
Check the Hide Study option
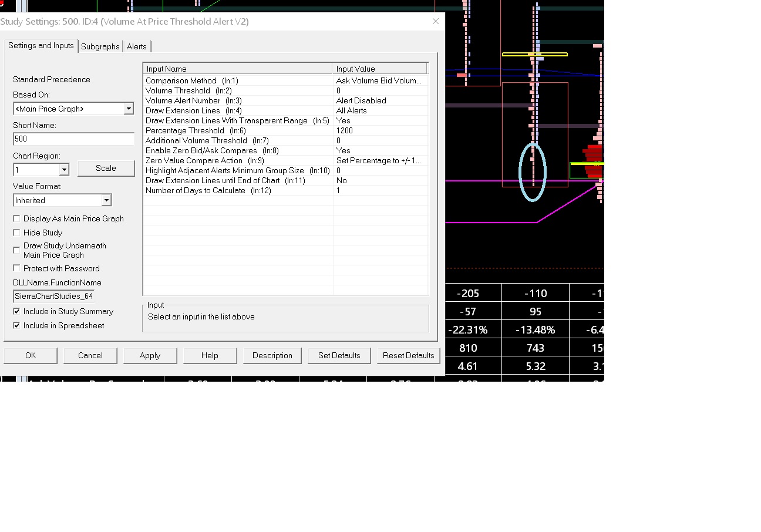pyautogui.click(x=17, y=233)
